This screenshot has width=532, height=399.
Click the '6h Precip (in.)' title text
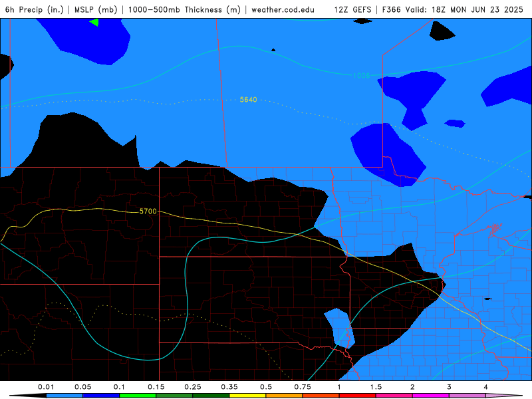35,9
